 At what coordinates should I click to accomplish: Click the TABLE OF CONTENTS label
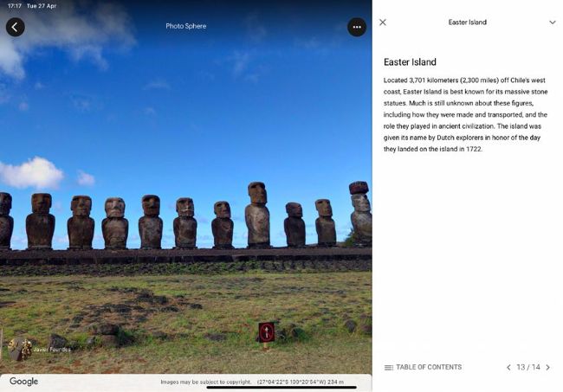[x=429, y=367]
